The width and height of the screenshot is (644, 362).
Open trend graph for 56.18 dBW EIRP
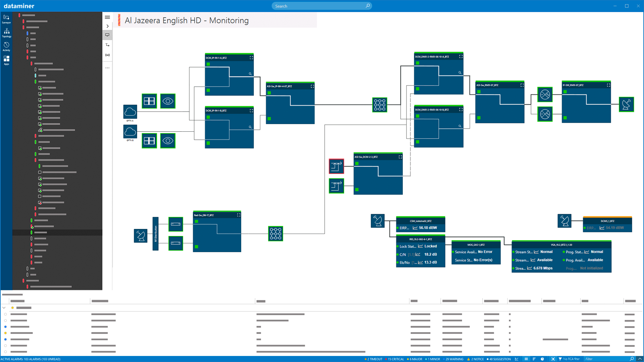415,228
